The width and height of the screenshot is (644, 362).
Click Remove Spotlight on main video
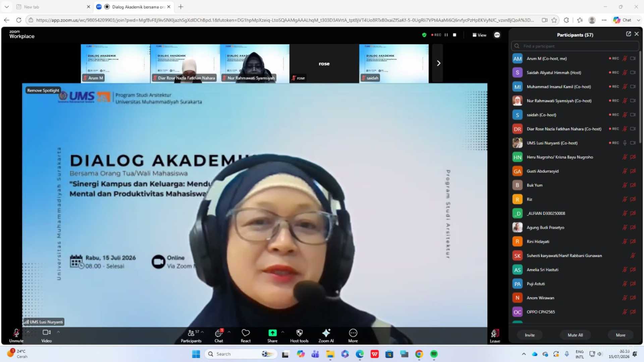pyautogui.click(x=43, y=90)
